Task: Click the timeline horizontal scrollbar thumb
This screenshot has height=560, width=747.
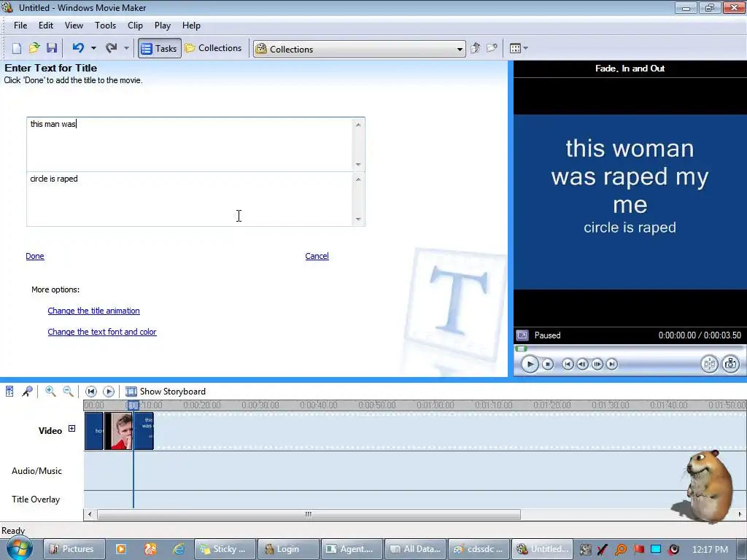Action: 309,514
